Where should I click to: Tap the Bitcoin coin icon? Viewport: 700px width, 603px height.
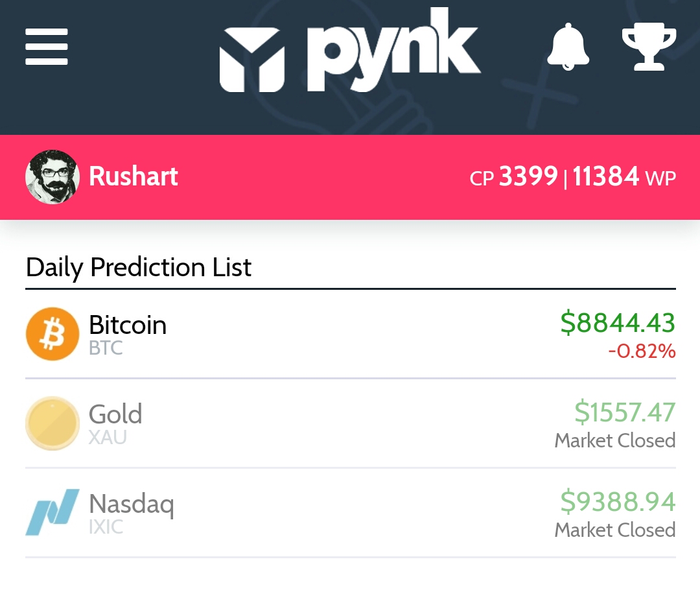[52, 334]
